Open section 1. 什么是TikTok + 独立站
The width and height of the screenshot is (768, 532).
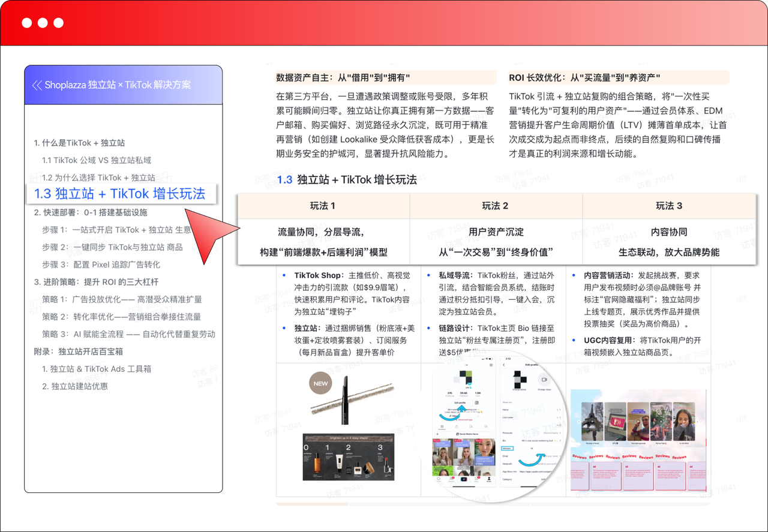tap(79, 143)
